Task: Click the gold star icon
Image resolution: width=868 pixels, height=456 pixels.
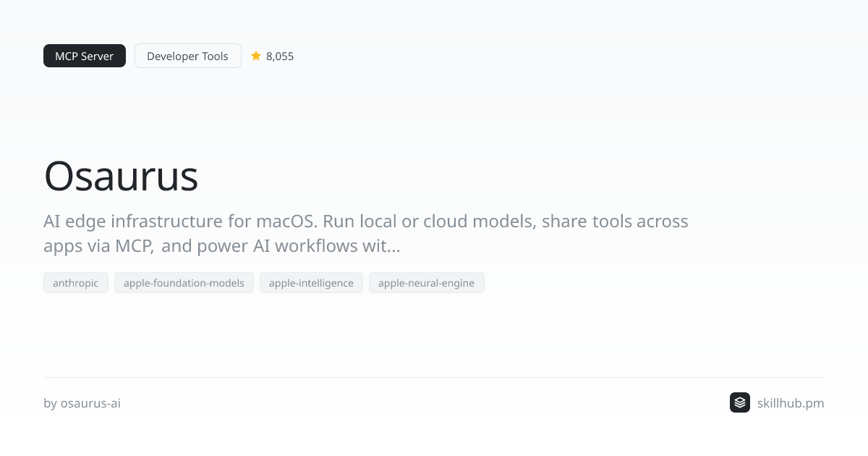Action: coord(256,56)
